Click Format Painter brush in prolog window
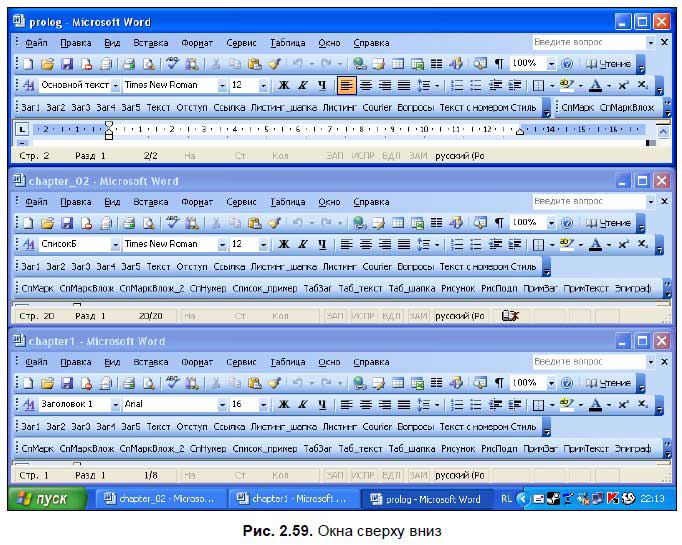682x545 pixels. click(x=274, y=64)
